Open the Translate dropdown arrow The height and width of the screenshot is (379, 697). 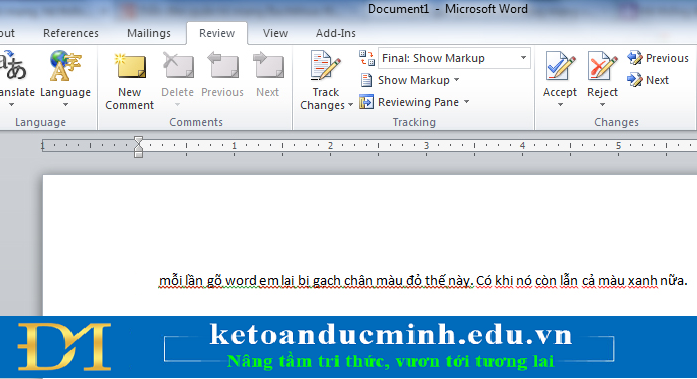pos(12,104)
